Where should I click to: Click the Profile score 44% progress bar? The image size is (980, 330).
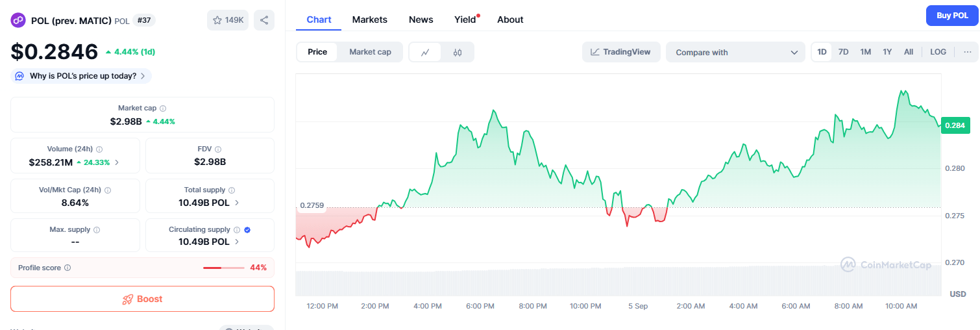[x=224, y=268]
